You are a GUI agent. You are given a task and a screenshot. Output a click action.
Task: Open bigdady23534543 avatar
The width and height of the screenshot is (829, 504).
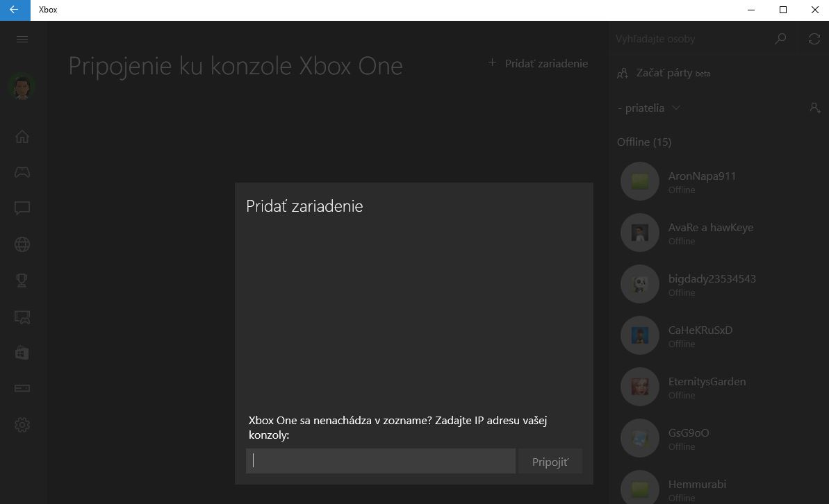(640, 284)
